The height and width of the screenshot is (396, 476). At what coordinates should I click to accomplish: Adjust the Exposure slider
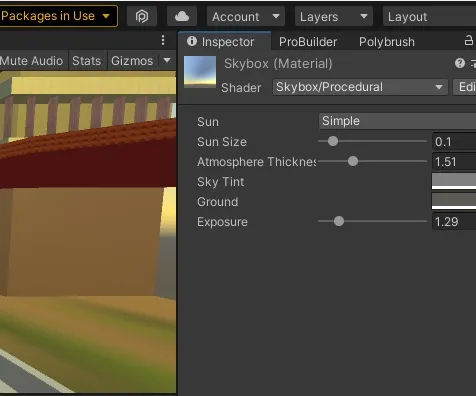(x=372, y=221)
